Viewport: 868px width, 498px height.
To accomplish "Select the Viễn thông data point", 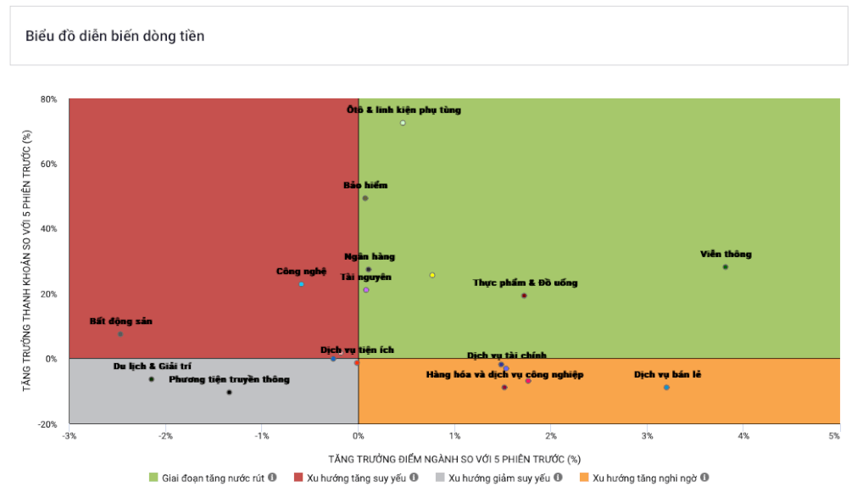I will click(x=726, y=267).
